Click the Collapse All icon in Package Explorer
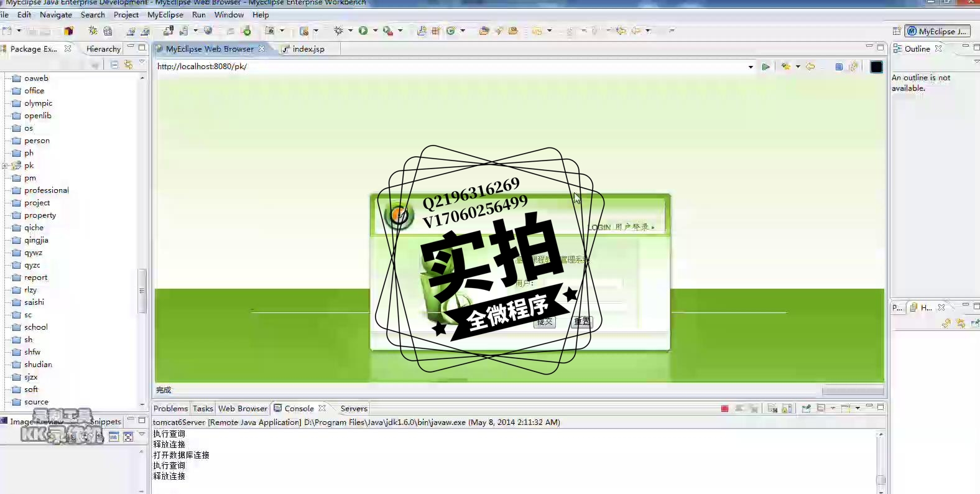The image size is (980, 494). (x=114, y=64)
